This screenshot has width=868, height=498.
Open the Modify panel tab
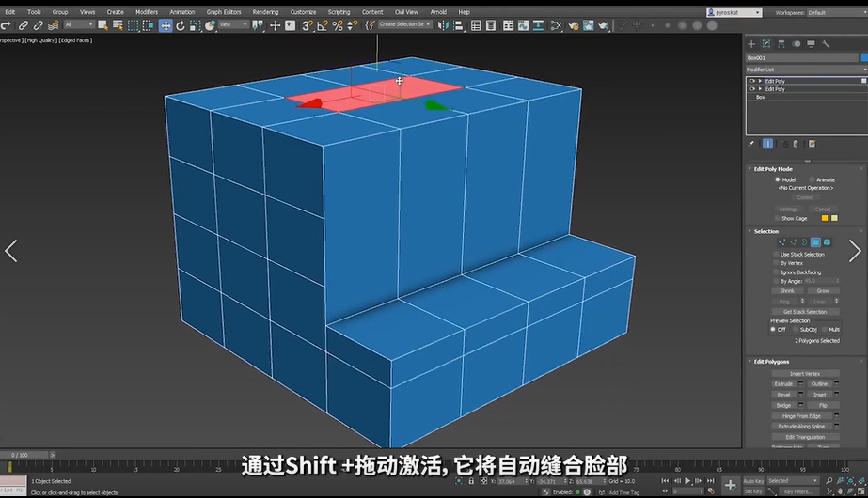click(x=766, y=44)
